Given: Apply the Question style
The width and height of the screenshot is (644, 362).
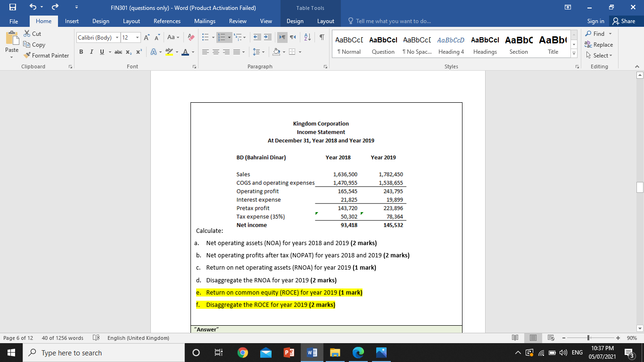Looking at the screenshot, I should pyautogui.click(x=383, y=45).
